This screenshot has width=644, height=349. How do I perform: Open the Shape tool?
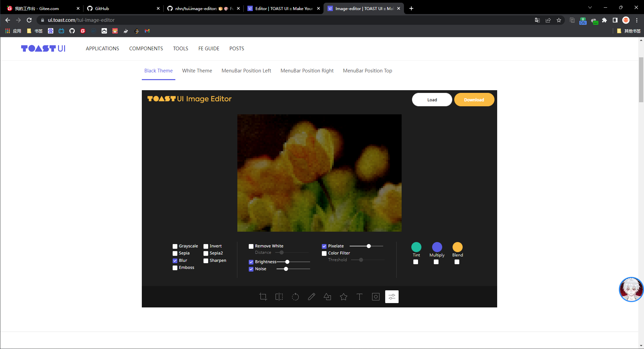pos(328,297)
